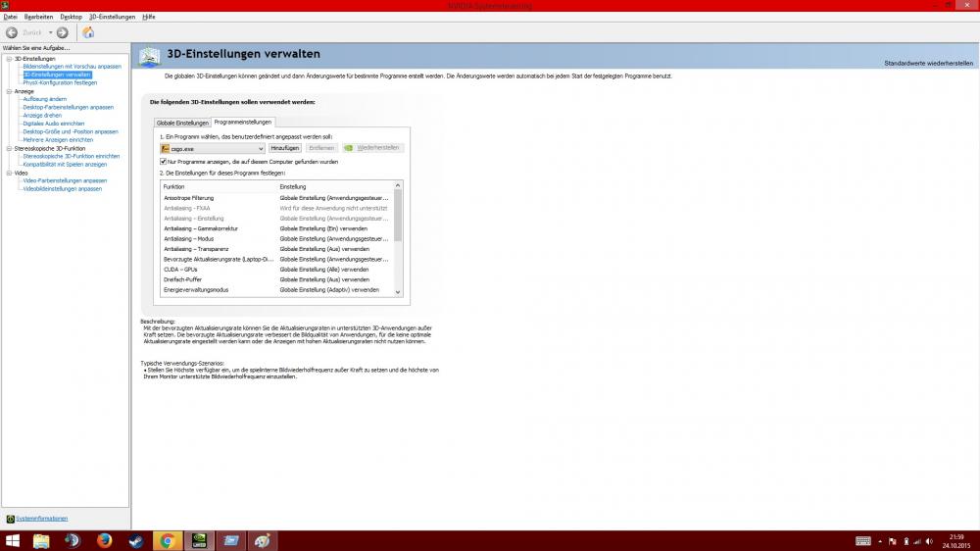Click the NVIDIA icon in the taskbar
980x551 pixels.
(x=199, y=540)
